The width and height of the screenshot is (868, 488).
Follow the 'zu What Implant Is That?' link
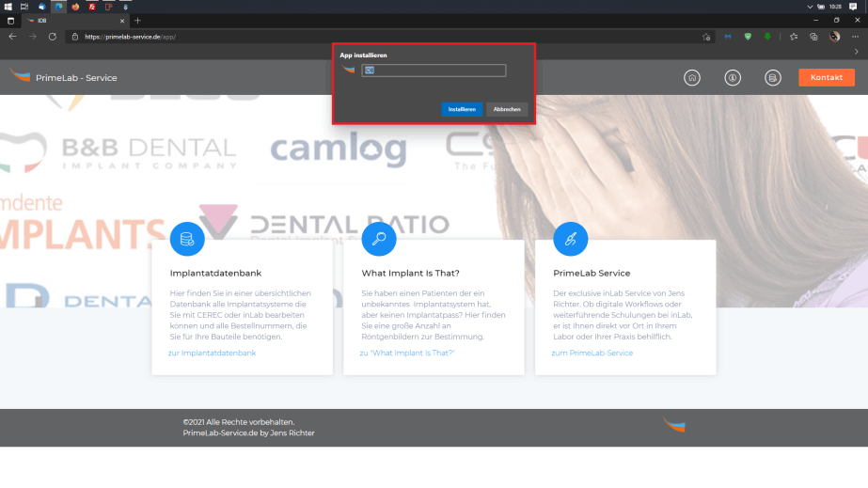coord(407,353)
